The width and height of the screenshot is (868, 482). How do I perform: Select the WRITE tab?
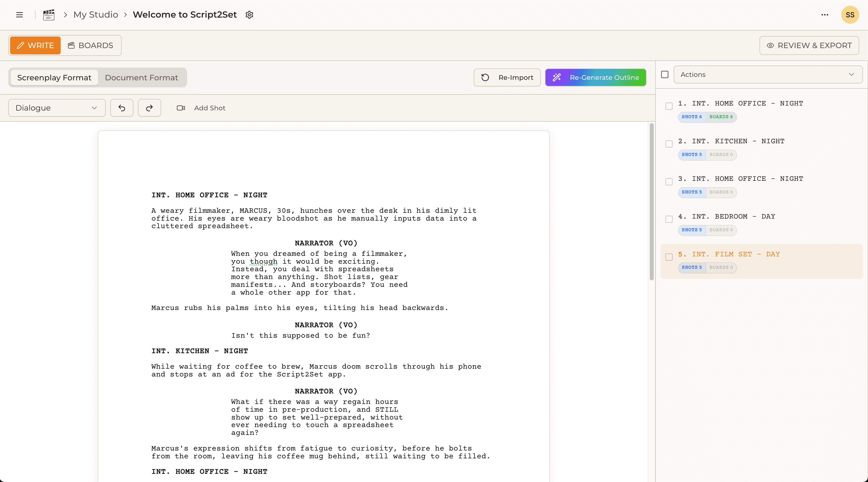click(35, 46)
